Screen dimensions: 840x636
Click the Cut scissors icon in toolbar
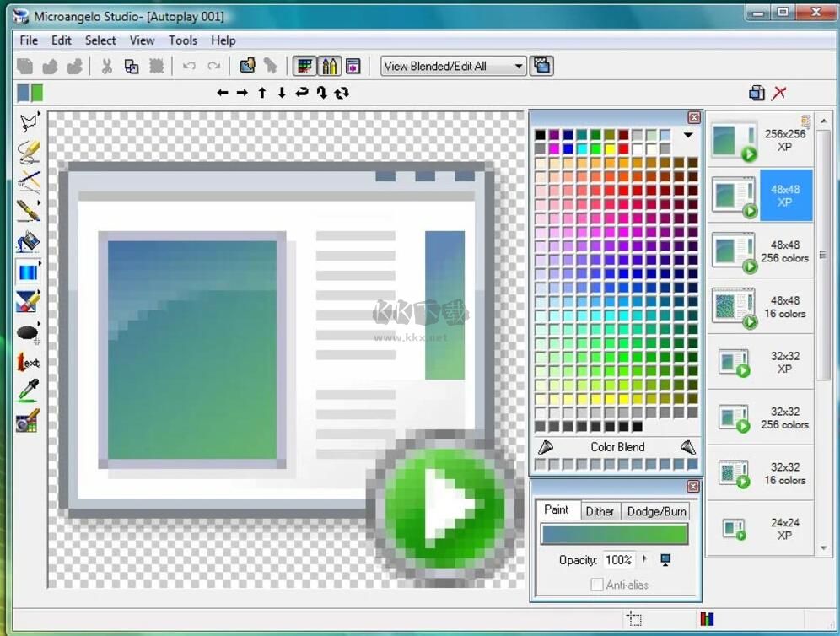tap(107, 67)
